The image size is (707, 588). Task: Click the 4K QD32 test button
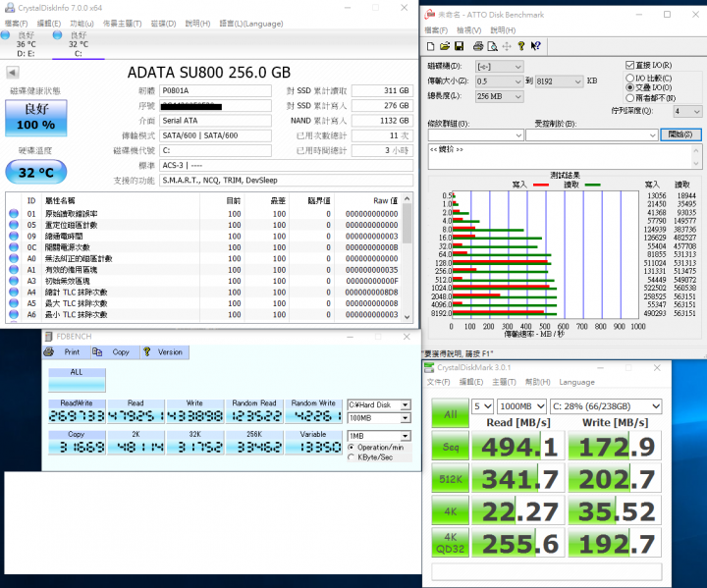point(450,543)
